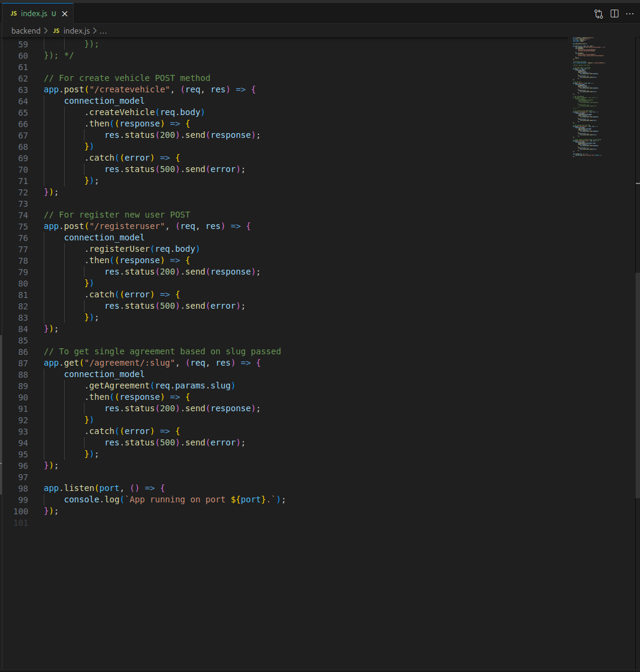The height and width of the screenshot is (672, 640).
Task: Select the index.js tab
Action: click(x=34, y=14)
